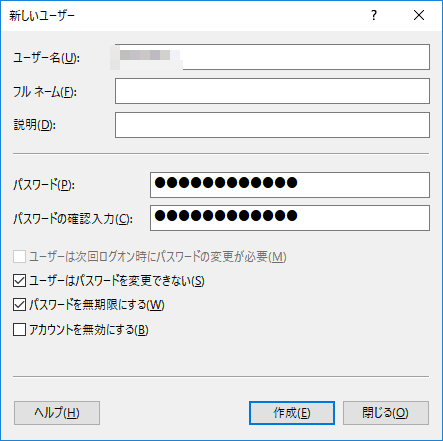Click the パスワード(P) label text
443x441 pixels.
[44, 185]
